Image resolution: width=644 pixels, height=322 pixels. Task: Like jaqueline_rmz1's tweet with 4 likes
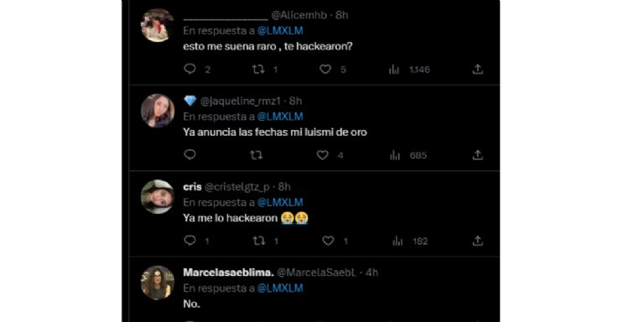coord(323,155)
